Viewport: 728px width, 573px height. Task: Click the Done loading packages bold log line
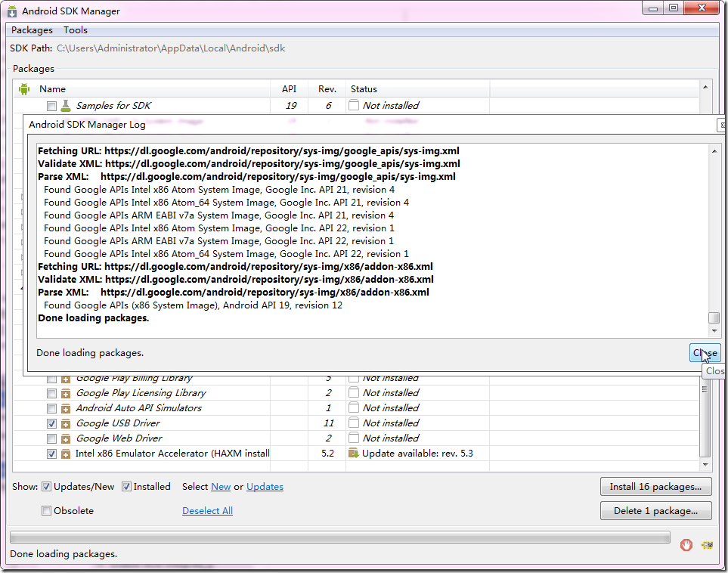tap(93, 318)
